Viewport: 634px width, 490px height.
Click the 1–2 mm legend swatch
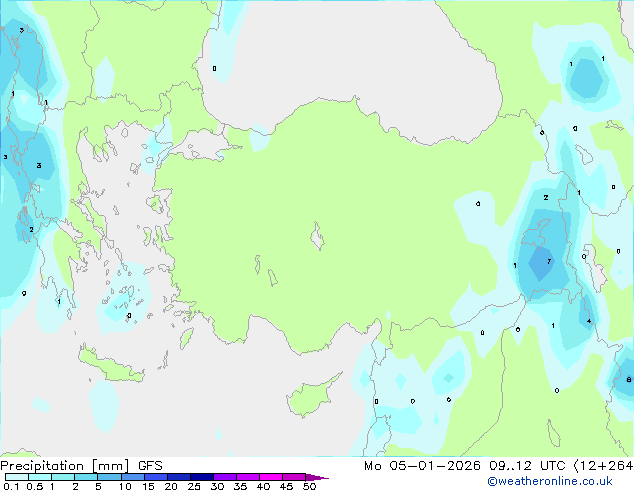tap(63, 477)
